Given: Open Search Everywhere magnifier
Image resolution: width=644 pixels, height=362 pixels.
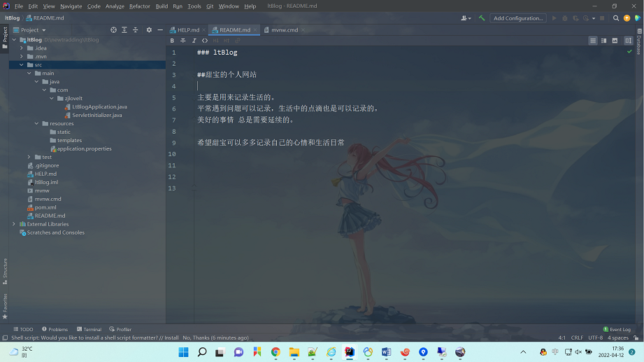Looking at the screenshot, I should [x=615, y=18].
